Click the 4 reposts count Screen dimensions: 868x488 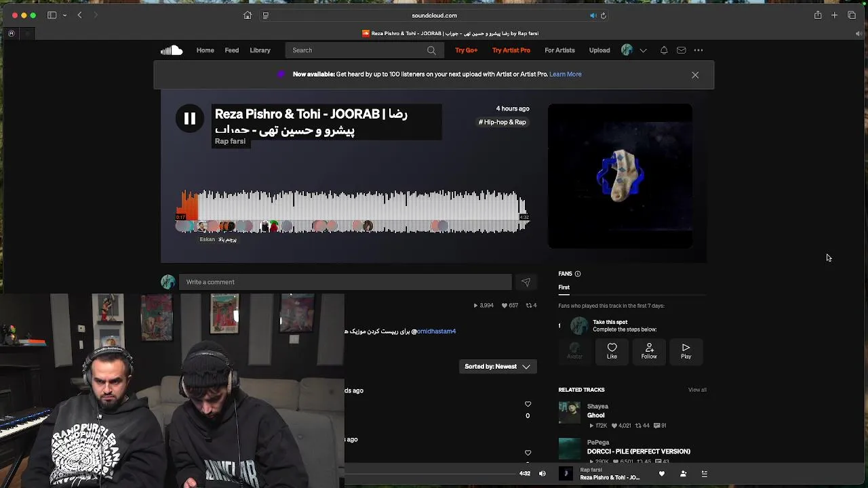531,306
